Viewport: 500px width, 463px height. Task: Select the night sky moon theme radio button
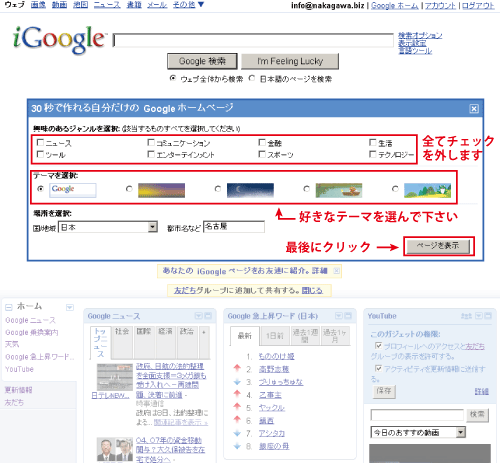[x=218, y=189]
